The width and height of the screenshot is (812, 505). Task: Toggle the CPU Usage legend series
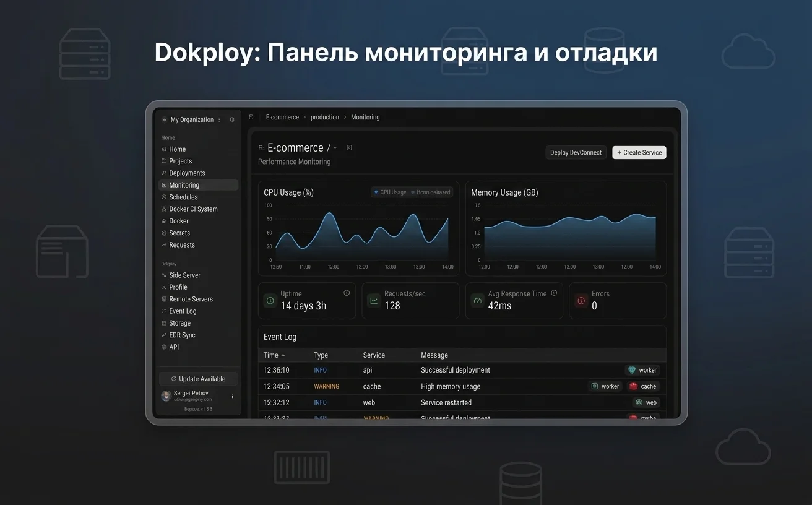click(390, 192)
